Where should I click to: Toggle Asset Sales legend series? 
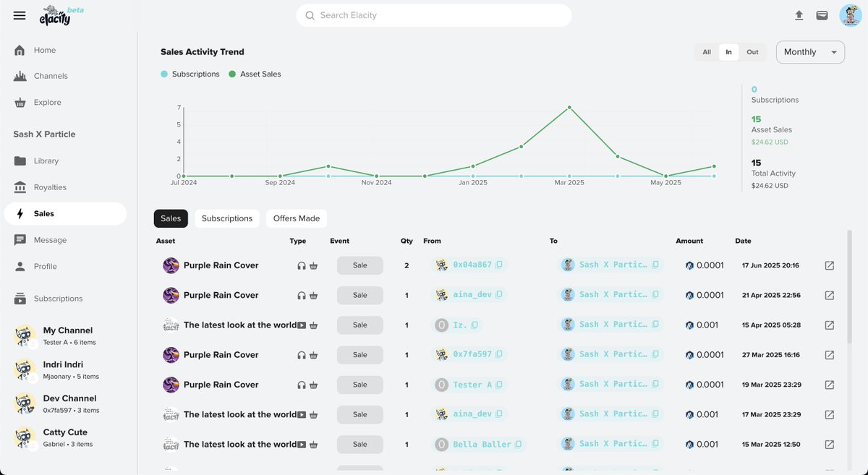[255, 74]
